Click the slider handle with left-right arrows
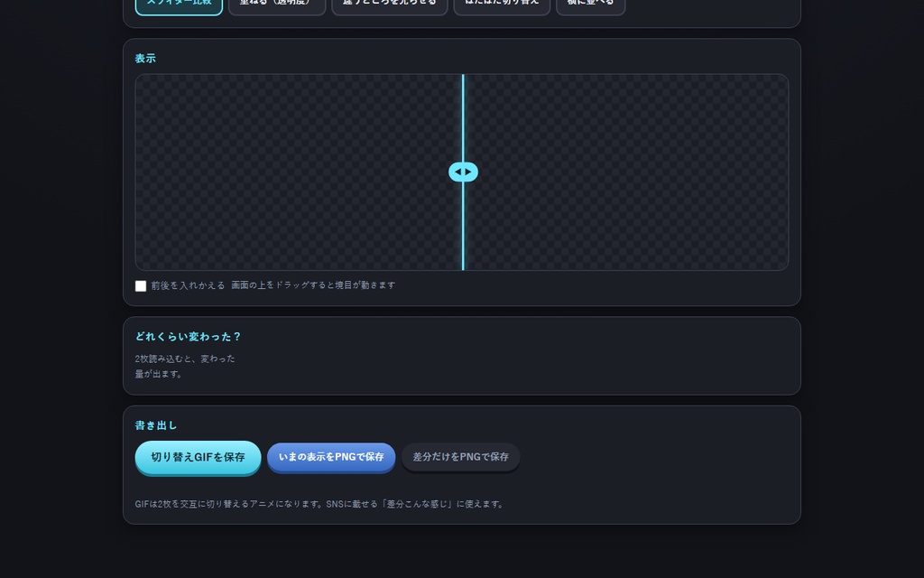Image resolution: width=924 pixels, height=578 pixels. pyautogui.click(x=463, y=172)
